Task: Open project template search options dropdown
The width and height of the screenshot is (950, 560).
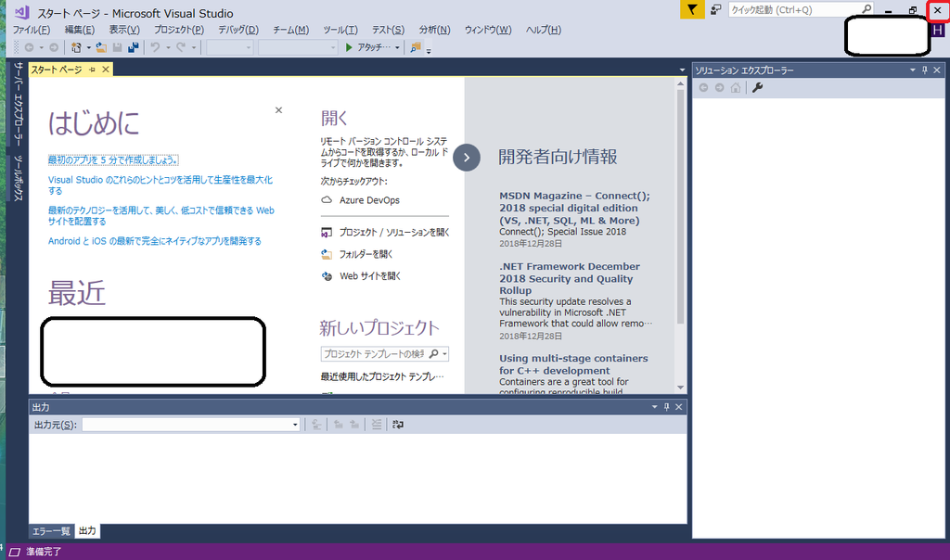Action: (445, 353)
